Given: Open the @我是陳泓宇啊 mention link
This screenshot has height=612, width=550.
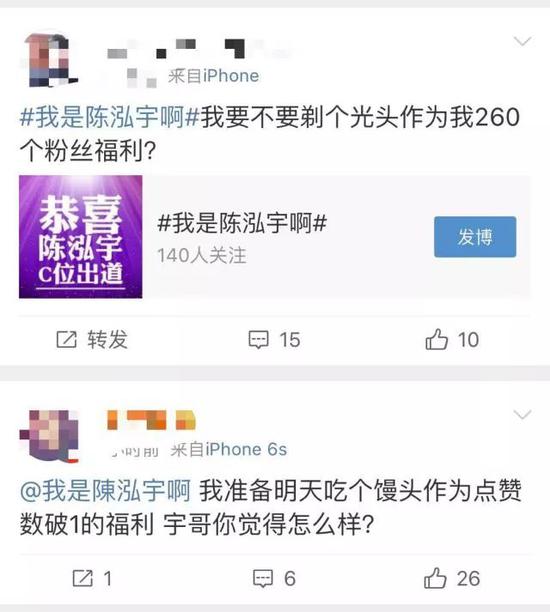Looking at the screenshot, I should click(105, 490).
